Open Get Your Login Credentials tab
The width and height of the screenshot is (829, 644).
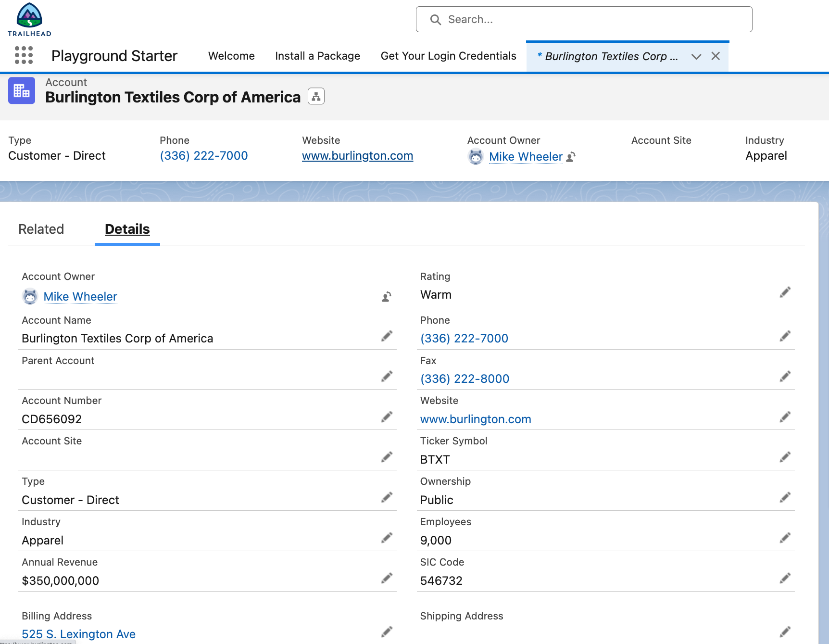pos(448,56)
